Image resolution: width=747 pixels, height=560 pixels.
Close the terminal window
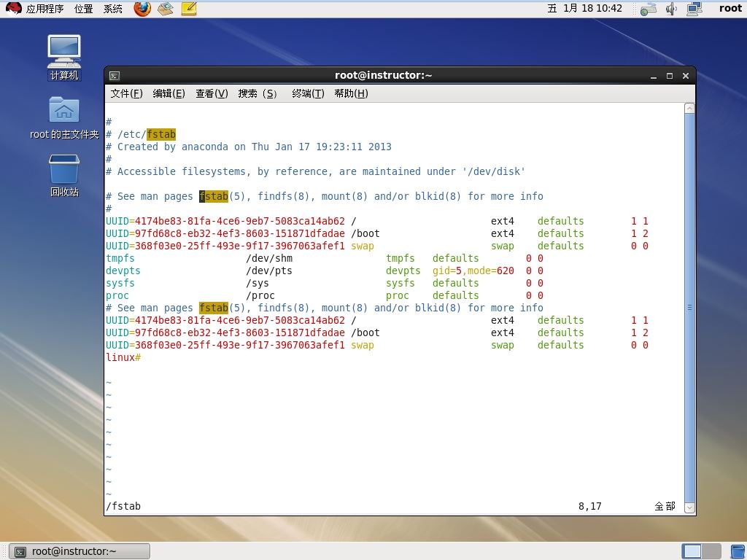[686, 76]
